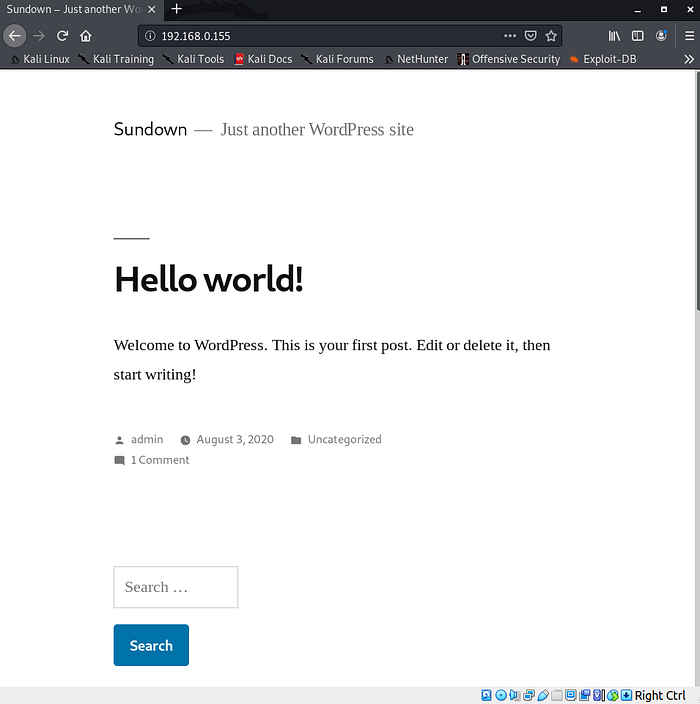This screenshot has width=700, height=704.
Task: Bookmark this page with the star icon
Action: pos(551,36)
